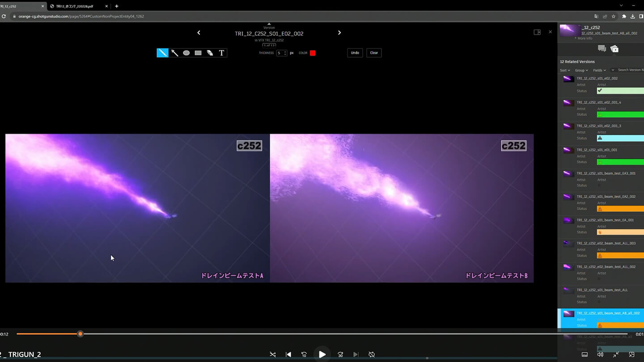Open browser extensions puzzle icon
This screenshot has height=362, width=644.
624,17
